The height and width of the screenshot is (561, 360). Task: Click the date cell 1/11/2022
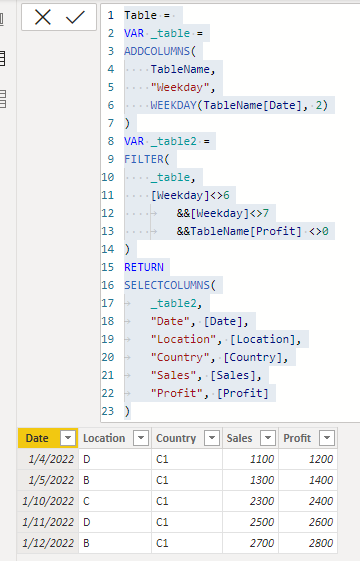coord(48,522)
